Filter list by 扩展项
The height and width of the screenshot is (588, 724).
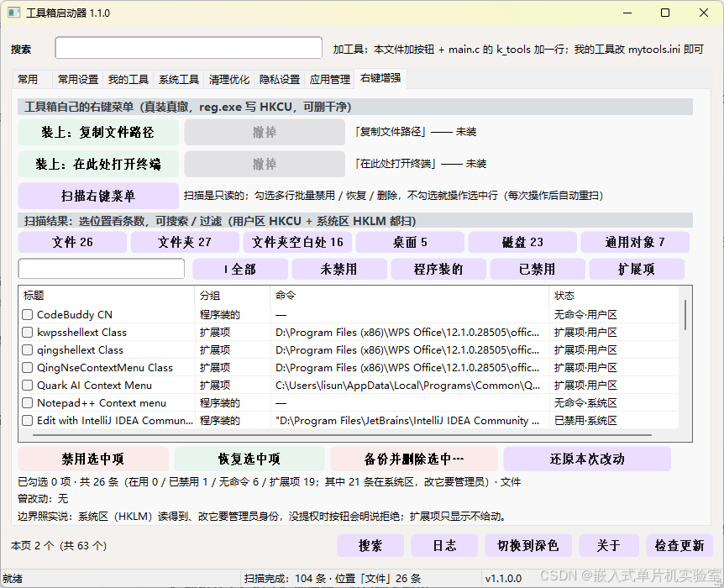[637, 270]
